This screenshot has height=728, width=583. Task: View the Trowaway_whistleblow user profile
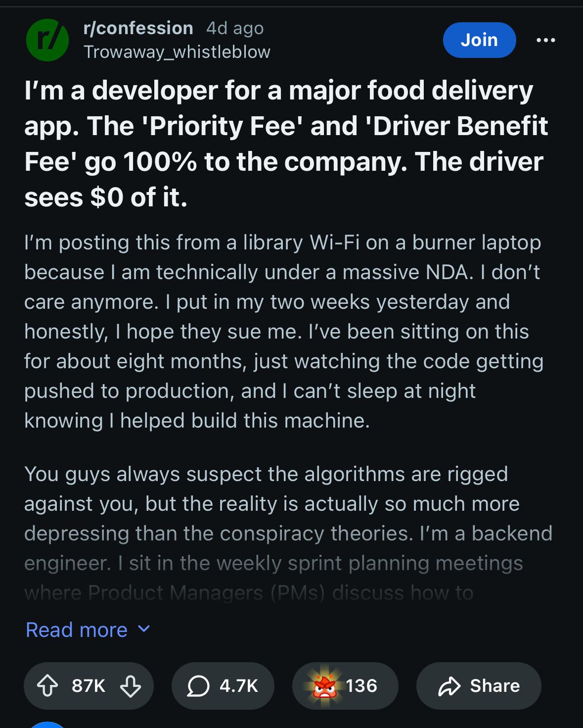(x=177, y=52)
